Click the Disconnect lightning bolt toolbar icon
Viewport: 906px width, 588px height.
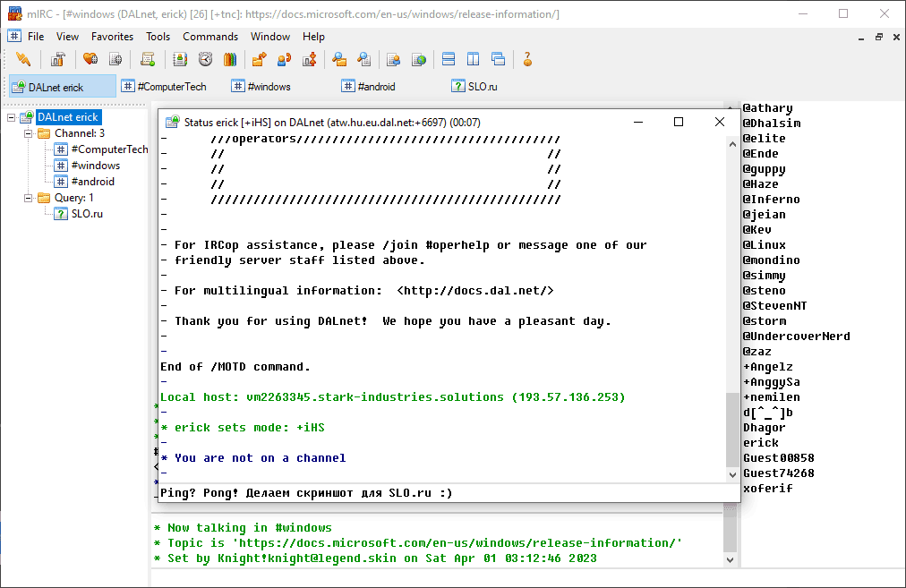pos(23,59)
